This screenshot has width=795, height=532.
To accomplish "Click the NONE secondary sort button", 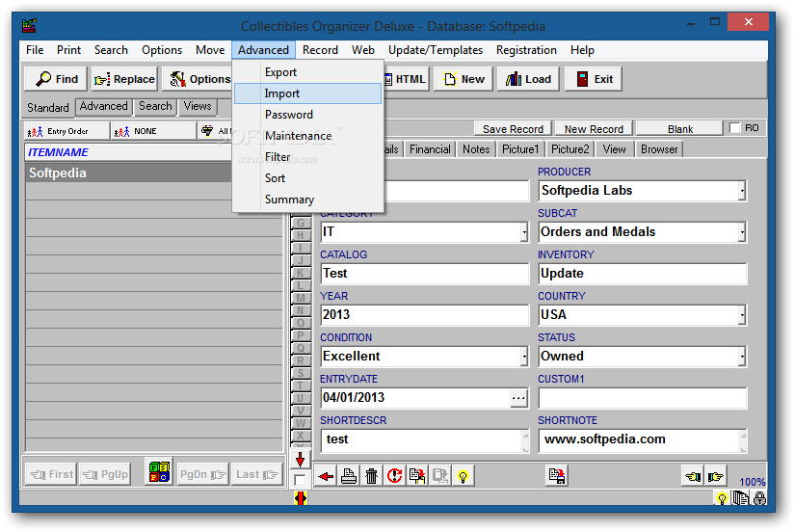I will point(154,131).
